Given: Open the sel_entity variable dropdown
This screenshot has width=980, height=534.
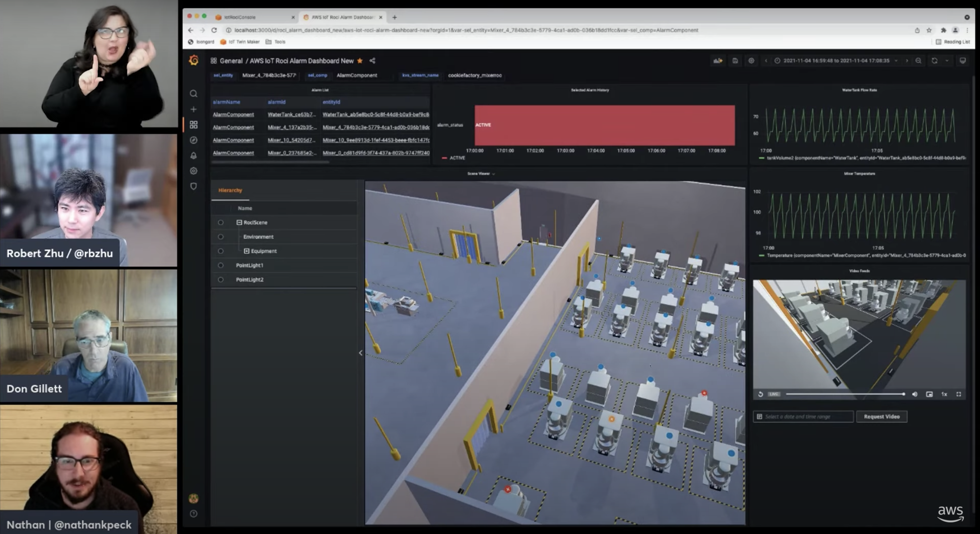Looking at the screenshot, I should [x=269, y=75].
